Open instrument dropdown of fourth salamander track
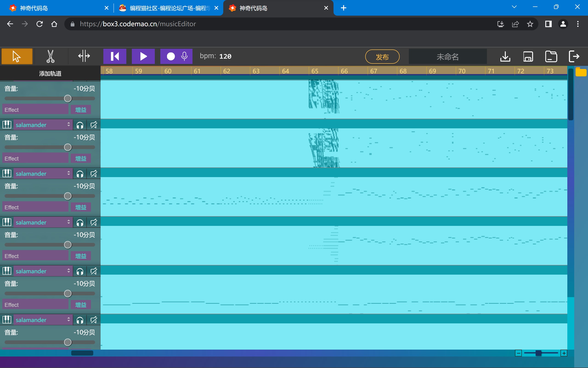The image size is (588, 368). click(43, 271)
